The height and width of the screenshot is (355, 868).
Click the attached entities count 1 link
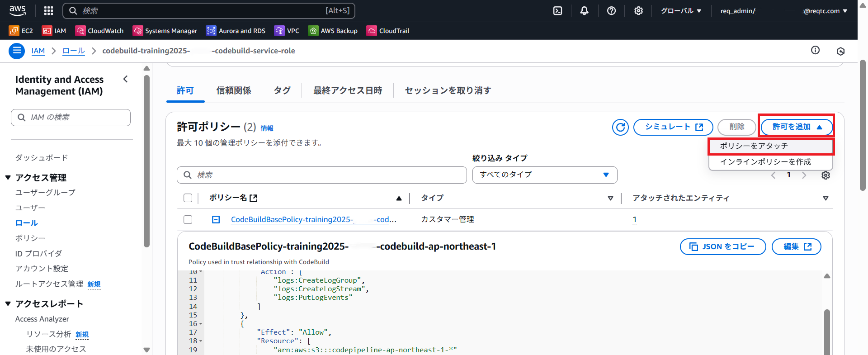[634, 219]
